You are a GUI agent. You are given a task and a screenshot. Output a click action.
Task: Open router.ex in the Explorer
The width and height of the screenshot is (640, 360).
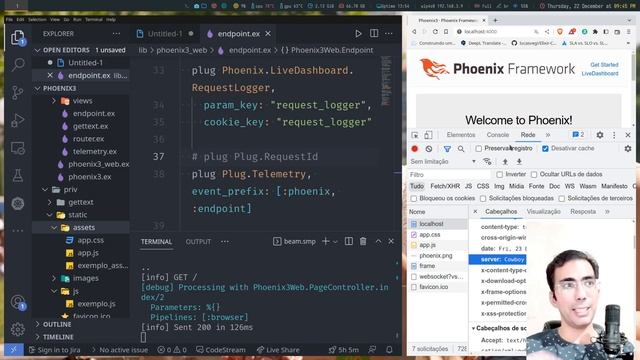point(88,139)
